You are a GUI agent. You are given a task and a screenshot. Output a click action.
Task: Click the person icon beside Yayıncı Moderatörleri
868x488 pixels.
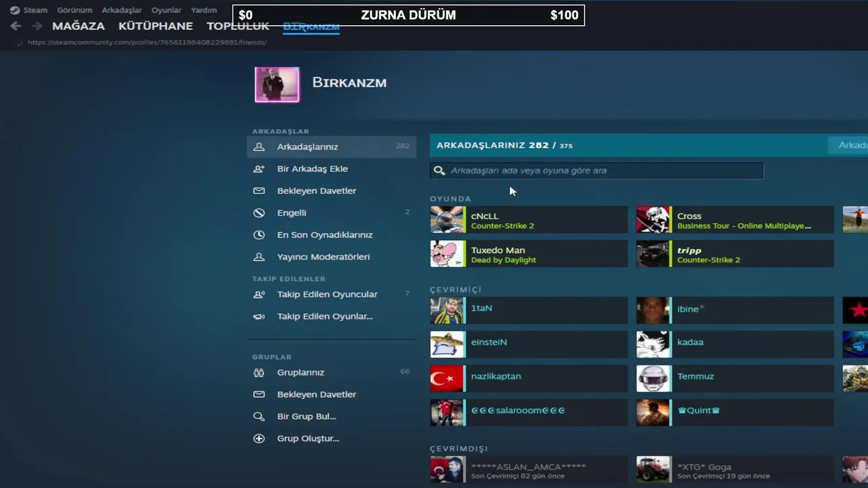(x=259, y=257)
